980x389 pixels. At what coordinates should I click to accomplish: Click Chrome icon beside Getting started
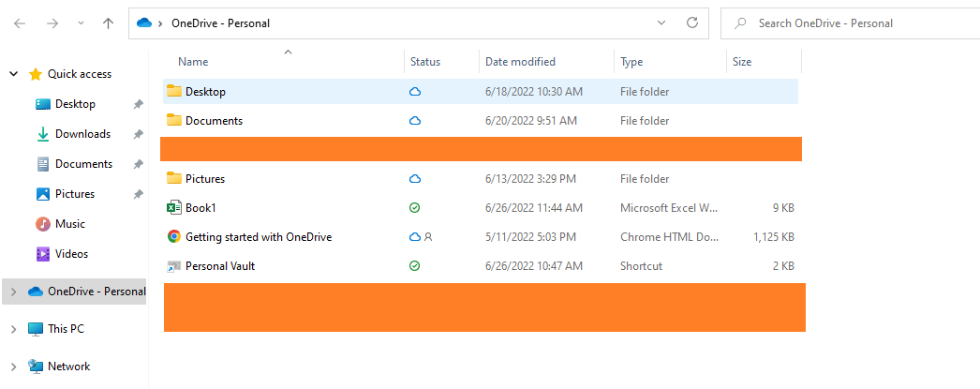coord(173,236)
